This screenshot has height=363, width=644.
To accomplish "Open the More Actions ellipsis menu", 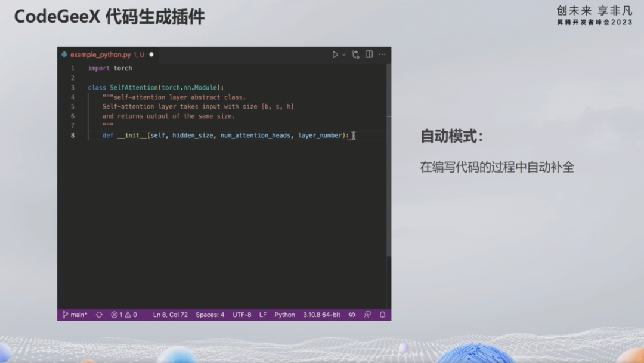I will tap(382, 54).
